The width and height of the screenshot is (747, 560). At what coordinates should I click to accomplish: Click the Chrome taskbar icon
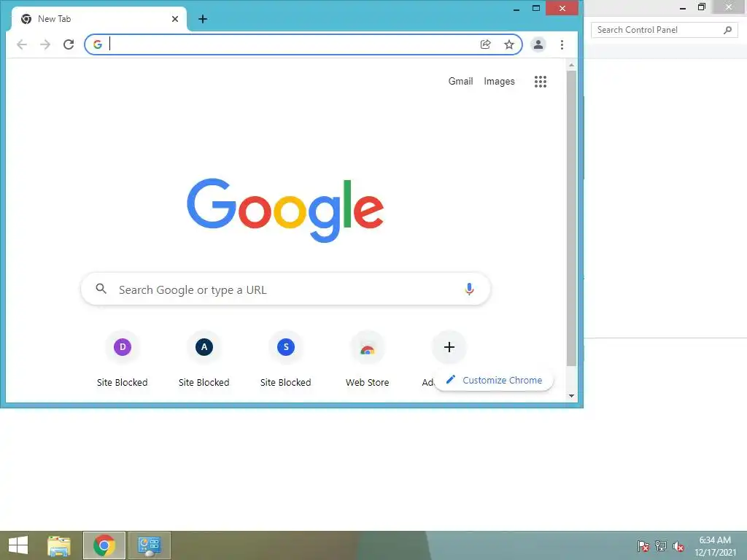tap(104, 545)
